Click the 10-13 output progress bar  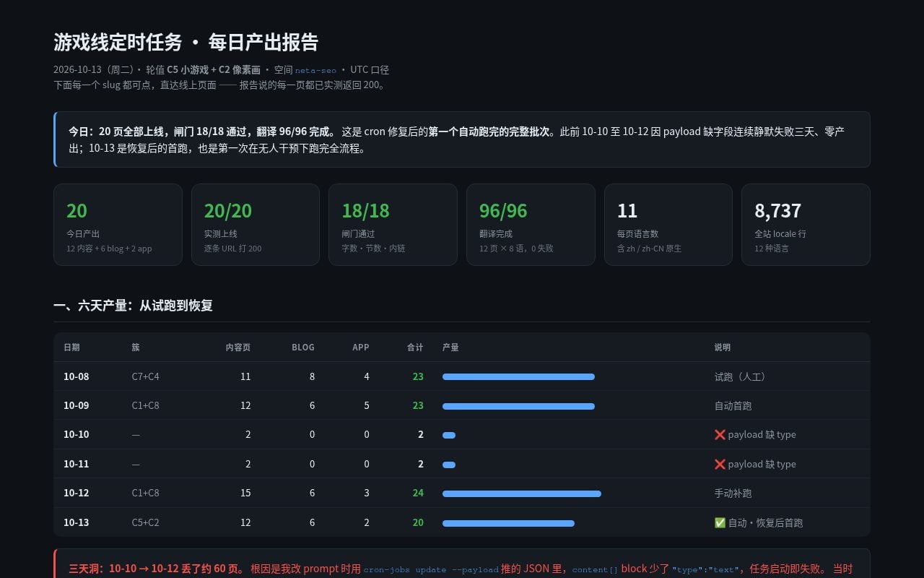coord(508,523)
